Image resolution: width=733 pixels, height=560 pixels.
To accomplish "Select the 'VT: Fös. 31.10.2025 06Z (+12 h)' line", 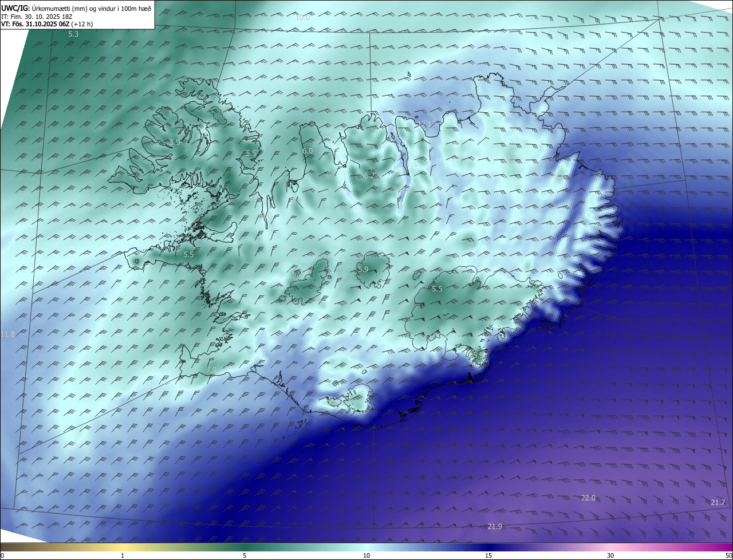I will click(47, 24).
